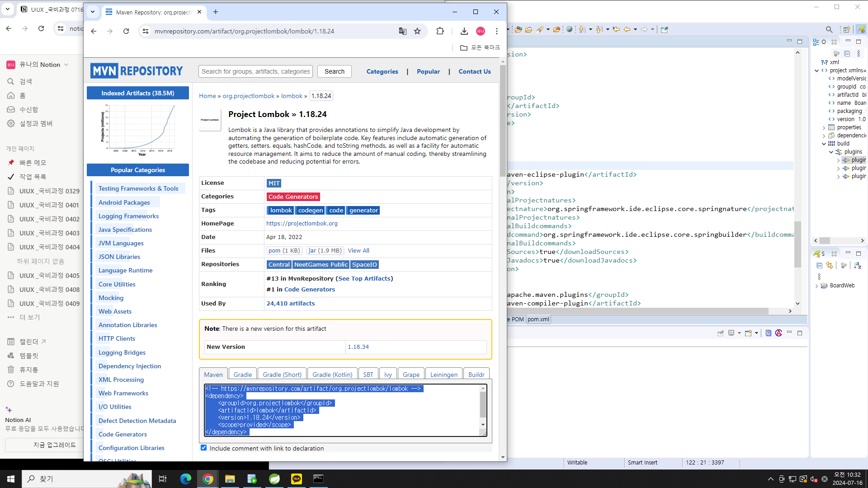Expand the properties node in outline
868x488 pixels.
click(824, 128)
